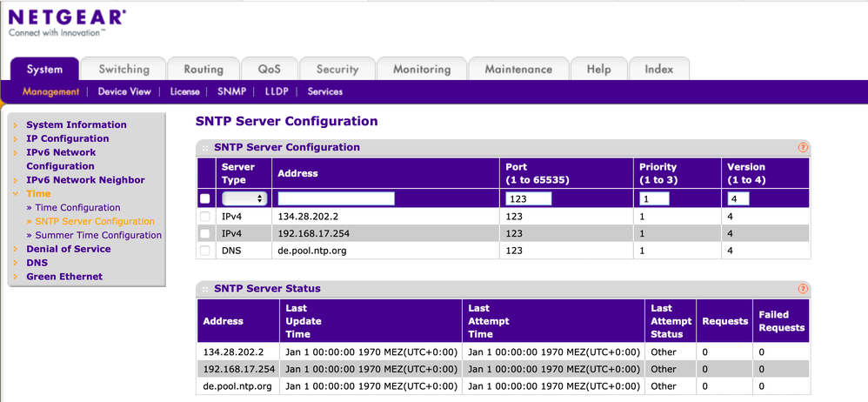The height and width of the screenshot is (402, 868).
Task: Switch to the Switching tab
Action: click(x=124, y=70)
